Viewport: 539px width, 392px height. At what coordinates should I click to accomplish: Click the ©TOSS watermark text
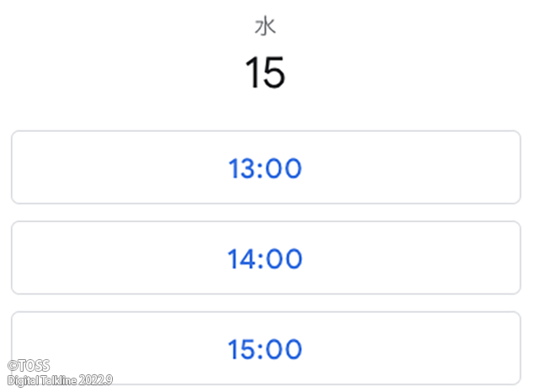tap(29, 366)
